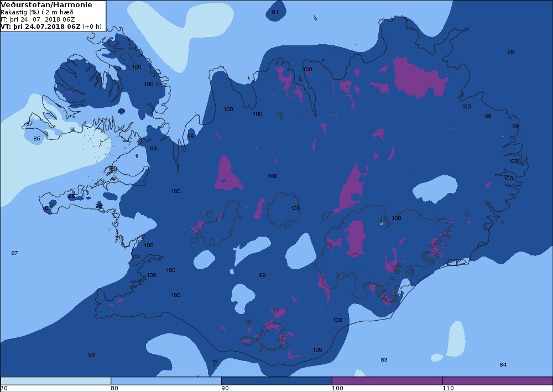Click the '87' value beside the 85 label
The width and height of the screenshot is (553, 392).
29,123
